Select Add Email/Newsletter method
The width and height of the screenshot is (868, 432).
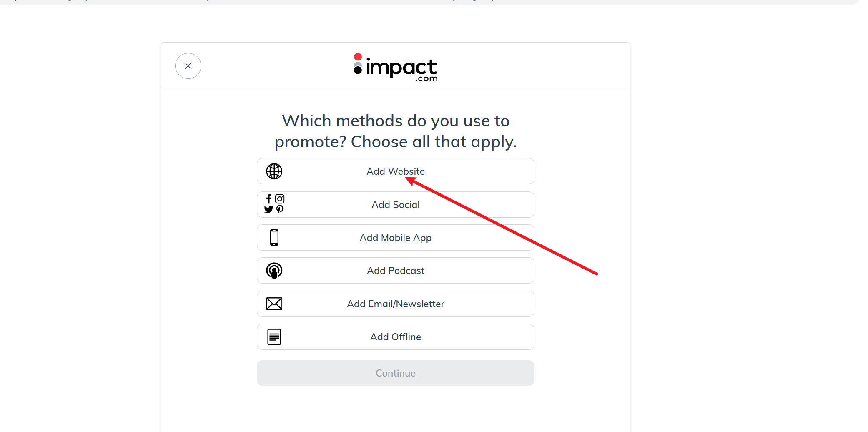point(395,304)
